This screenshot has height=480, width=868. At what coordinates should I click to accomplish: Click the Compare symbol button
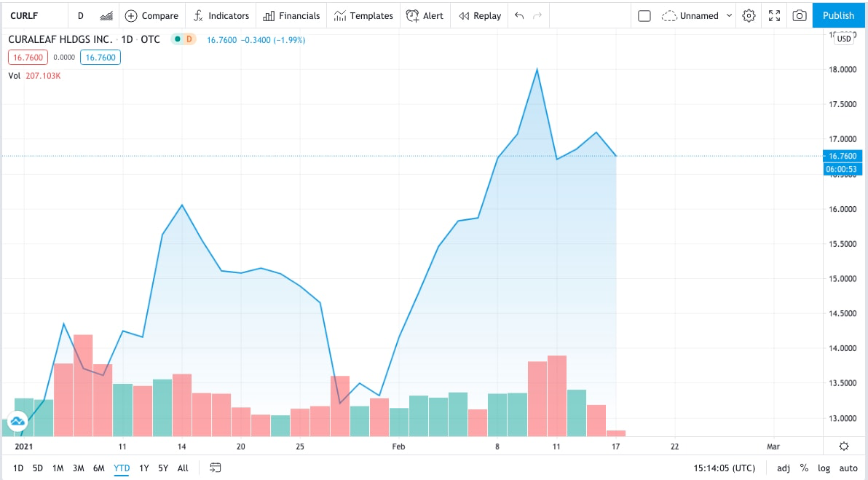pos(151,16)
